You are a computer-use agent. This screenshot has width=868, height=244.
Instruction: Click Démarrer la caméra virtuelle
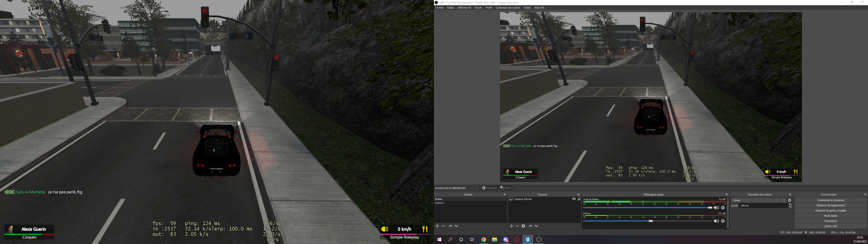[x=831, y=211]
